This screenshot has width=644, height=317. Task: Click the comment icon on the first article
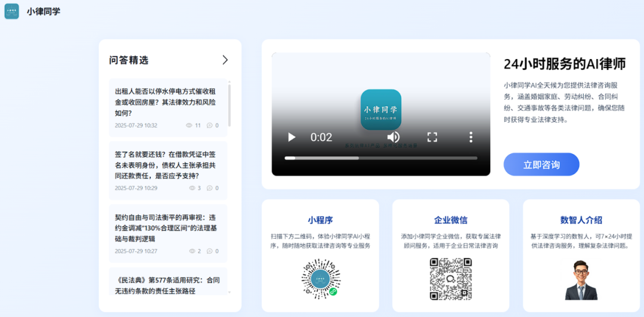coord(209,125)
